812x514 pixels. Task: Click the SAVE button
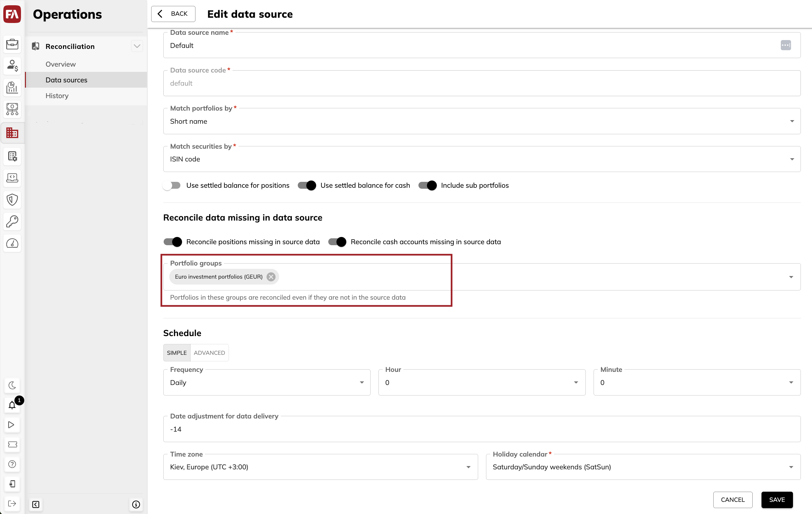[777, 500]
